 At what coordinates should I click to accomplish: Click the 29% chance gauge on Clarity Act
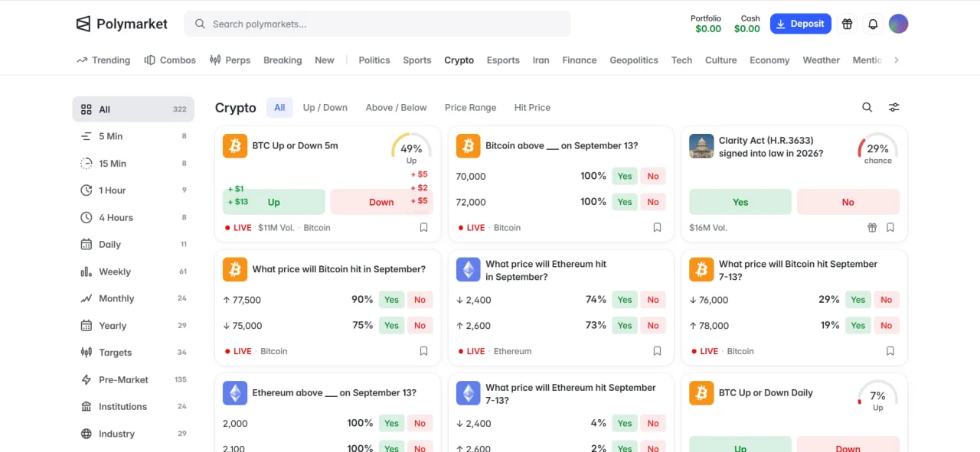pos(877,149)
